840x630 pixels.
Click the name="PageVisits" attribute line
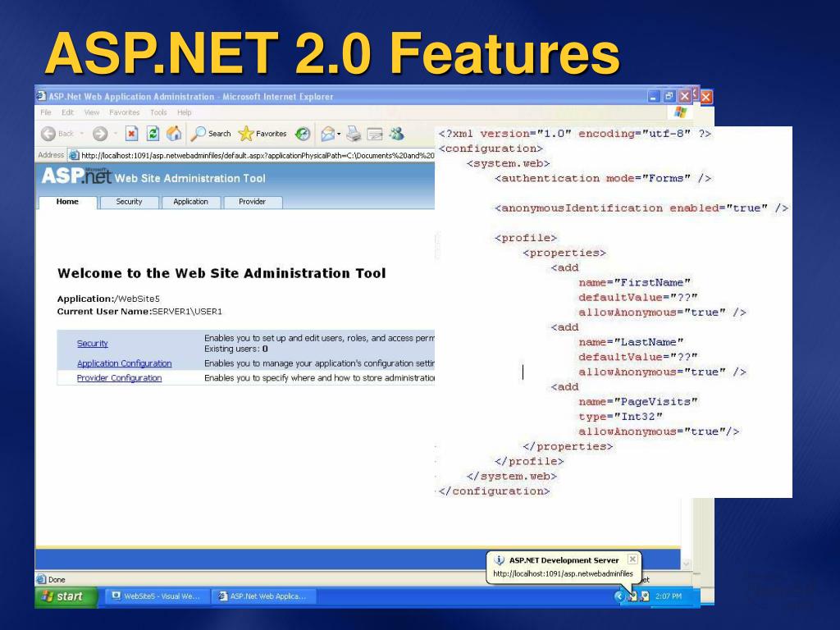coord(638,401)
